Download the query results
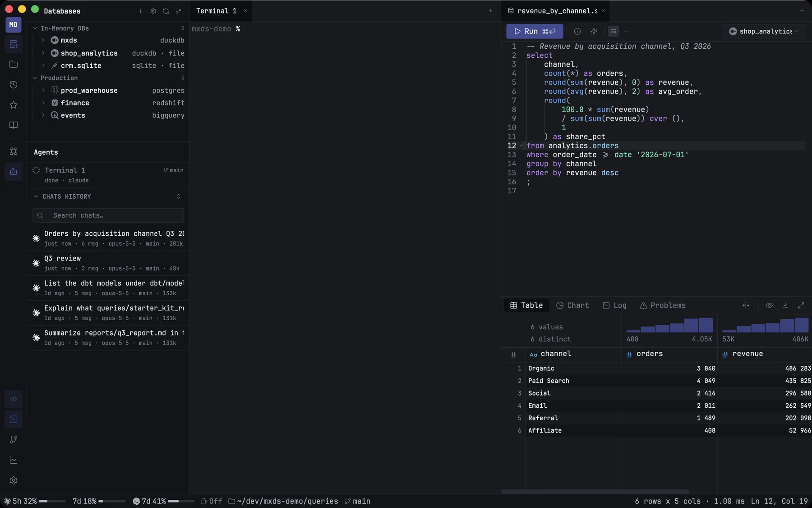The width and height of the screenshot is (812, 508). [785, 305]
